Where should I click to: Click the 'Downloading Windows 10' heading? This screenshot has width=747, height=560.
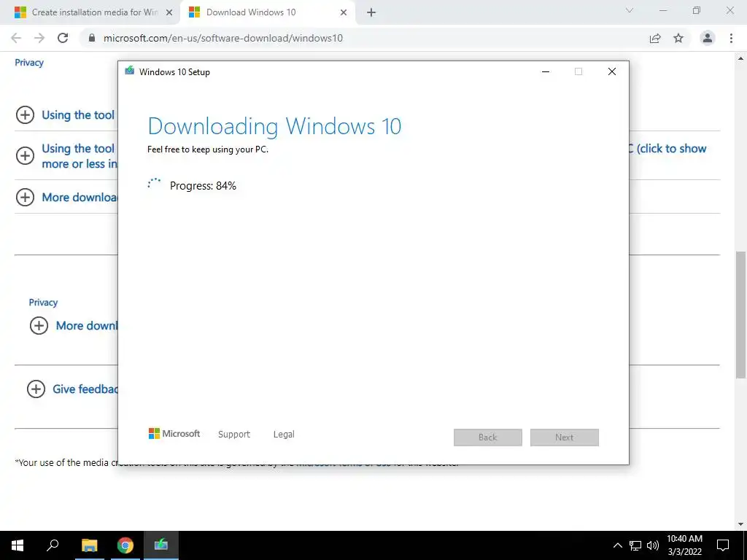click(x=274, y=126)
